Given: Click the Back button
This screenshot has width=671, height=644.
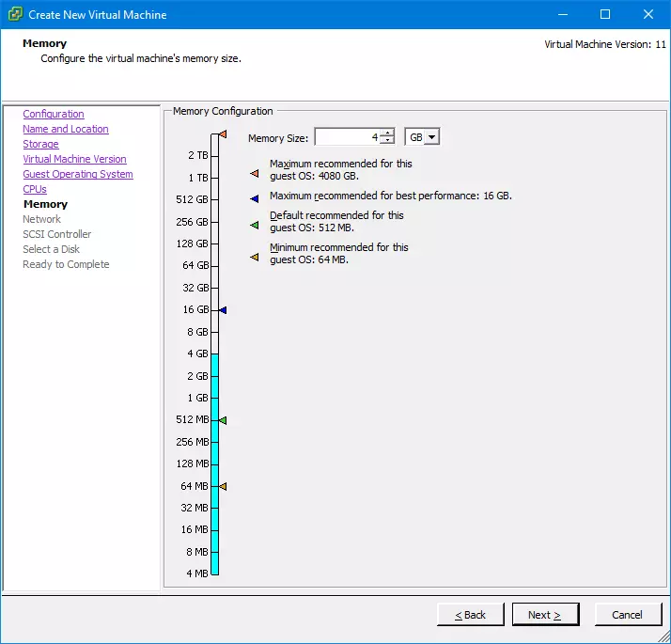Looking at the screenshot, I should [470, 615].
